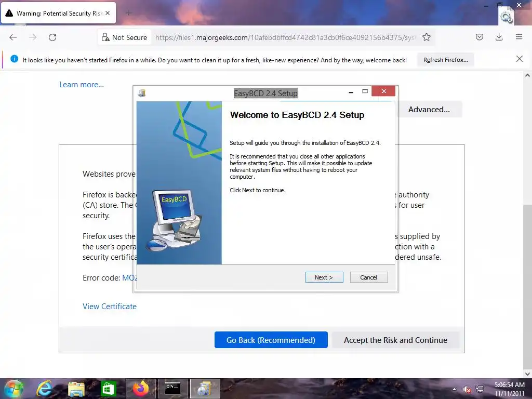Click the Not Secure lock icon
Image resolution: width=532 pixels, height=399 pixels.
click(105, 37)
